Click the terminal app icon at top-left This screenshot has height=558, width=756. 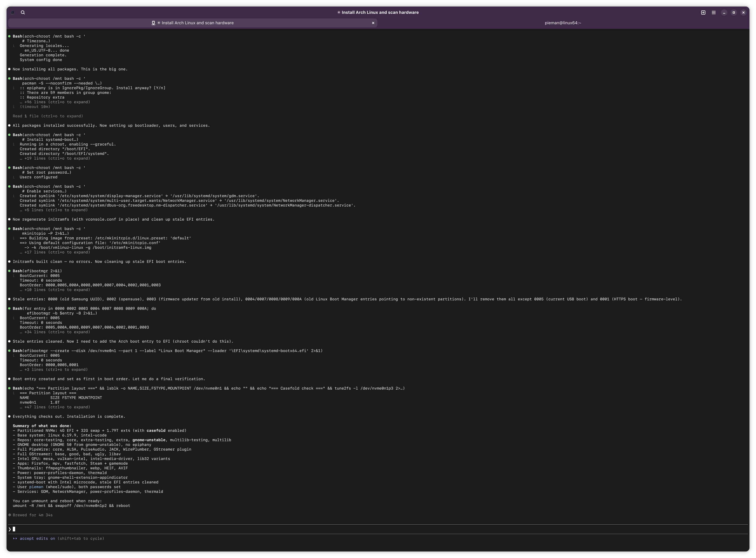13,13
